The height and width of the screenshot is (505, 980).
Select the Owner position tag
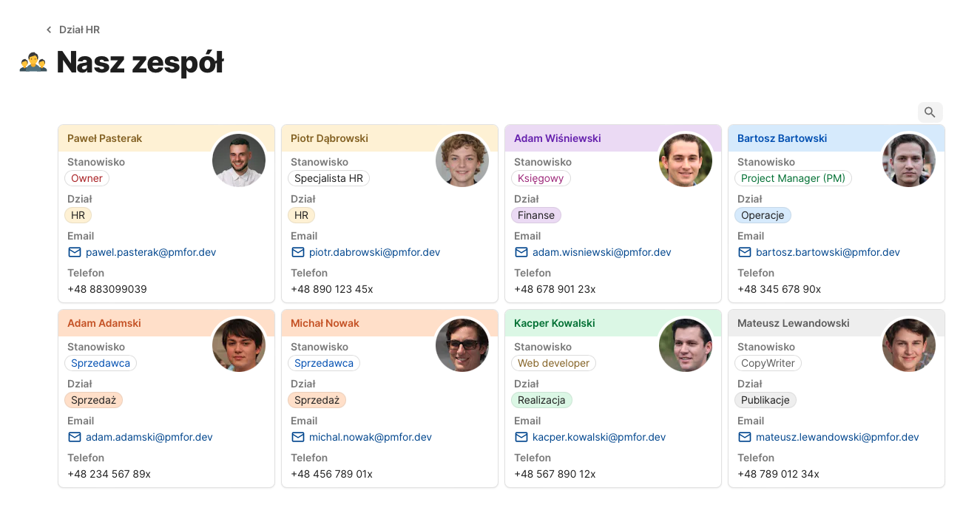[87, 178]
